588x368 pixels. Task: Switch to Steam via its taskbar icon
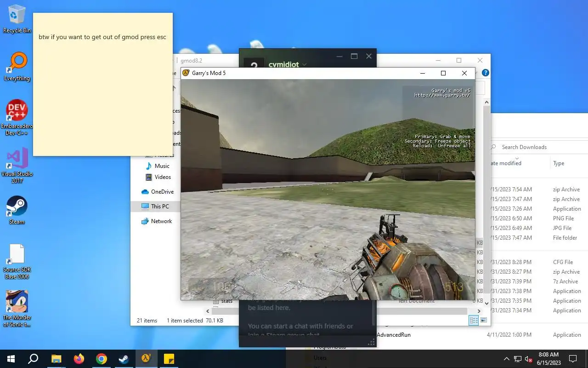124,359
